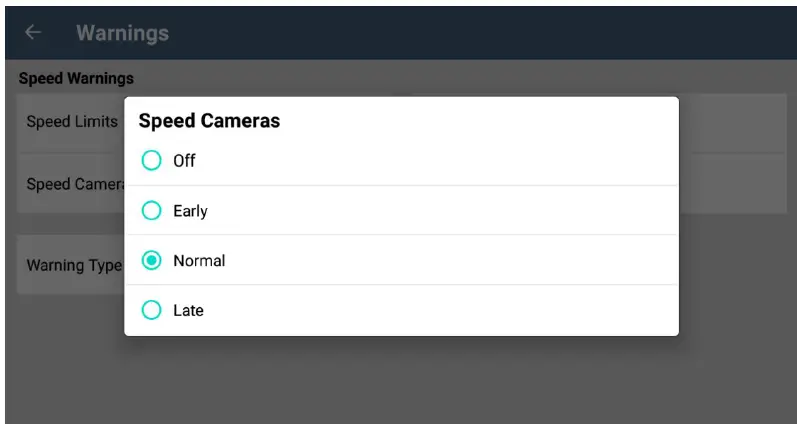Click blank space right of Late option

pyautogui.click(x=450, y=311)
